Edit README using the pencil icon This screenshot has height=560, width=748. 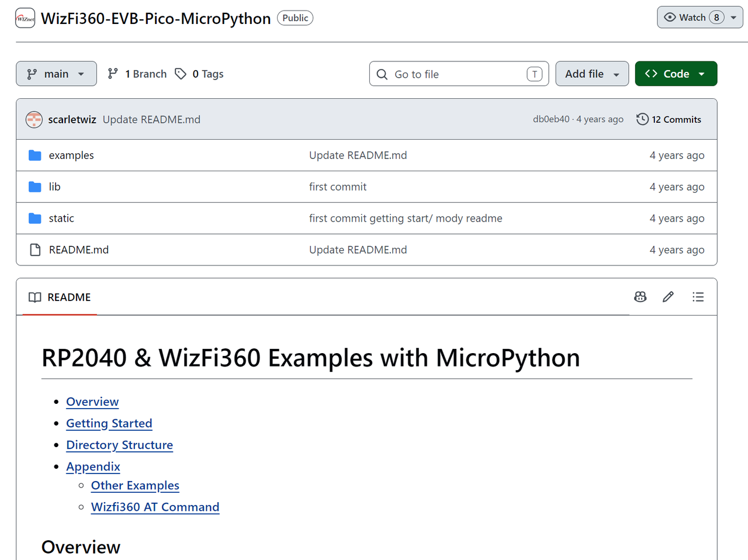coord(668,297)
